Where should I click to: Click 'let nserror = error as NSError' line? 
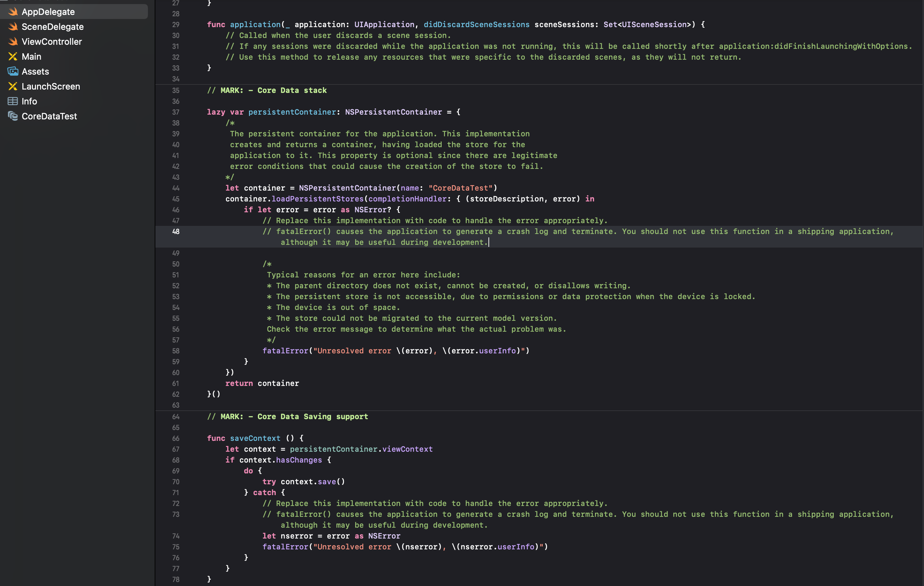[331, 536]
